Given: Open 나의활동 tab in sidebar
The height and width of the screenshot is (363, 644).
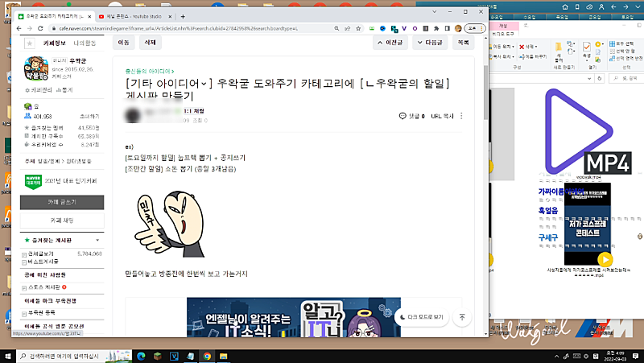Looking at the screenshot, I should pos(85,43).
